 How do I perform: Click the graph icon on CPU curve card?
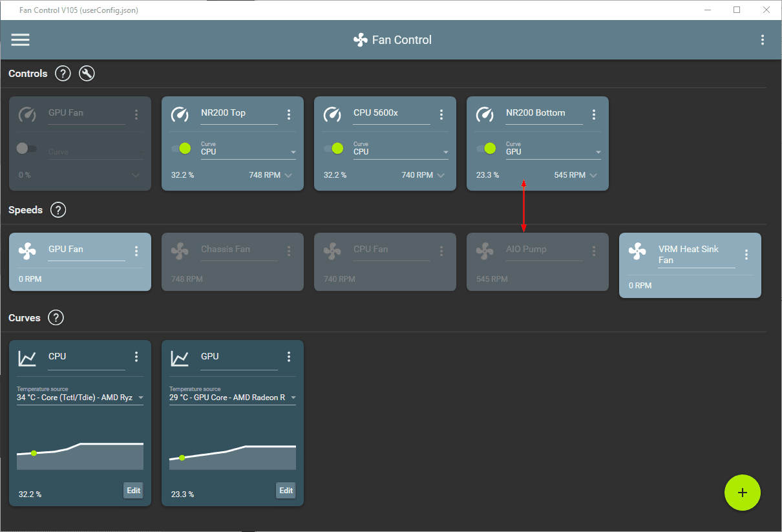27,357
